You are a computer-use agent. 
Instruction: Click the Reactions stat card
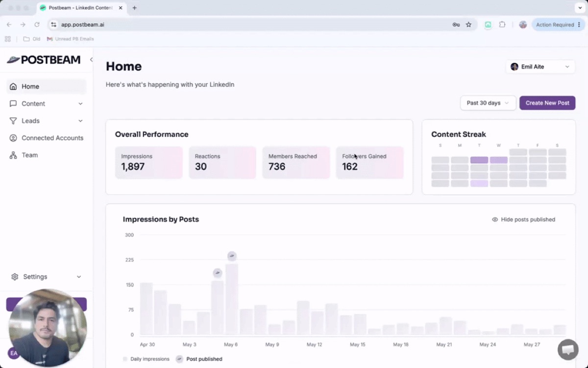coord(222,162)
